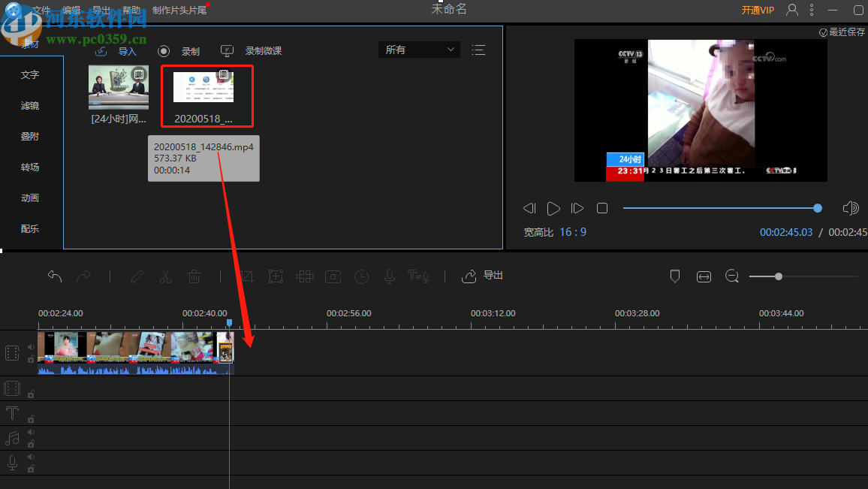Click the timeline zoom slider handle
868x489 pixels.
779,276
